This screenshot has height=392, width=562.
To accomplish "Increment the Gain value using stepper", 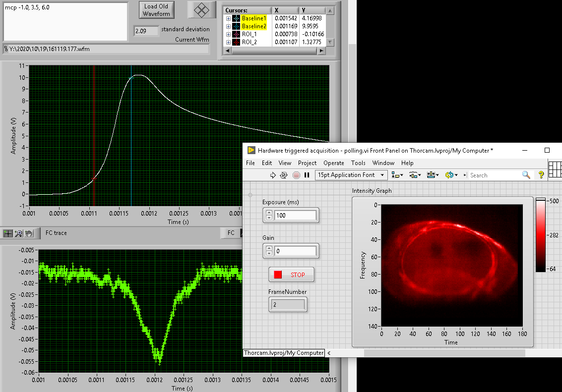I will pos(269,248).
